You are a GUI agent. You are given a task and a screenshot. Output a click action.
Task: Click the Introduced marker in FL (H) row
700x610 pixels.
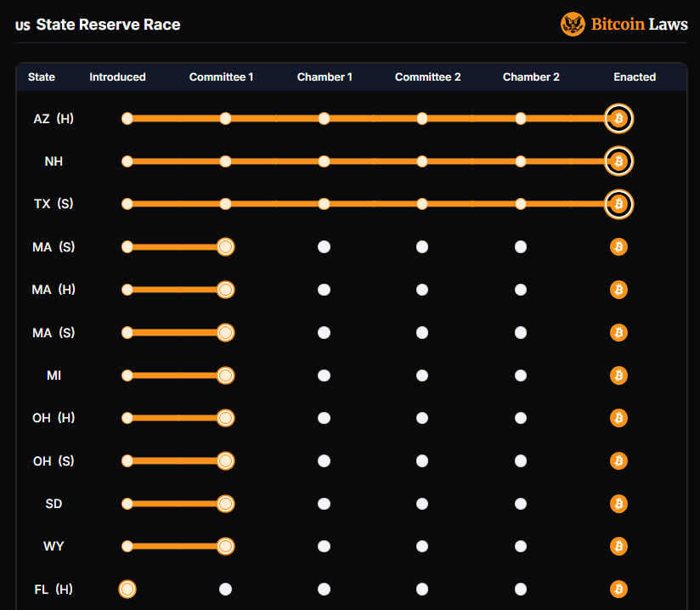[x=127, y=589]
